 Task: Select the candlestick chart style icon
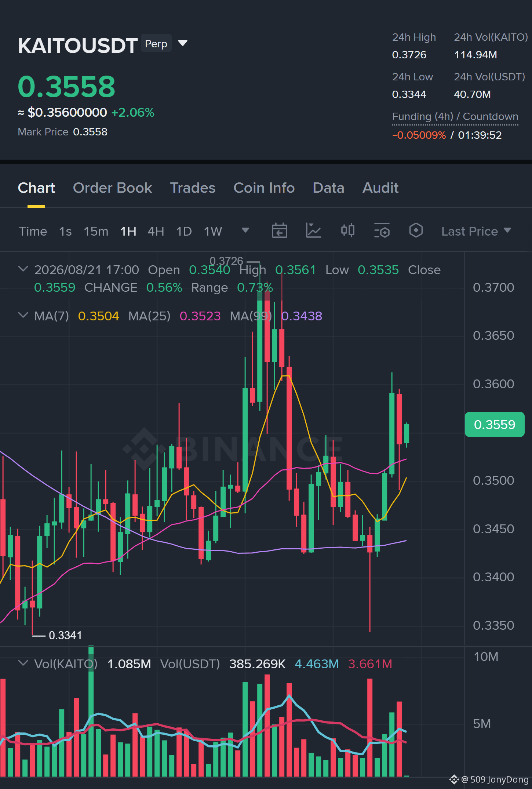click(347, 231)
